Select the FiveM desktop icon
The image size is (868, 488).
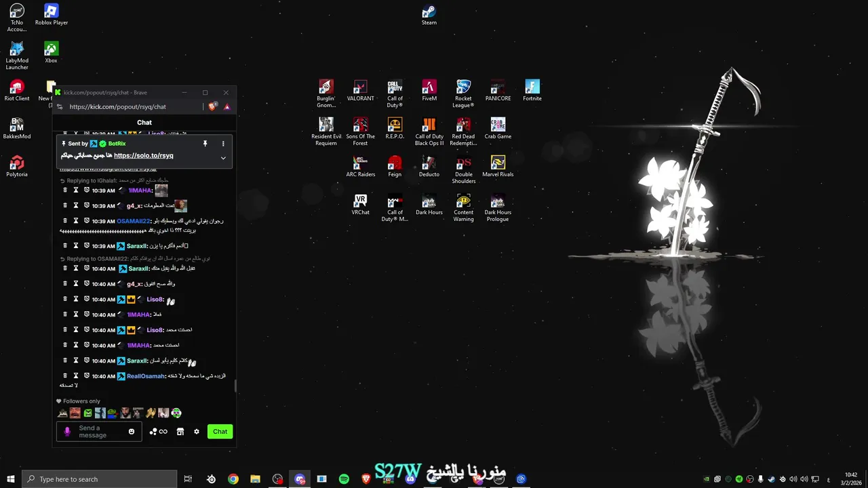[429, 91]
